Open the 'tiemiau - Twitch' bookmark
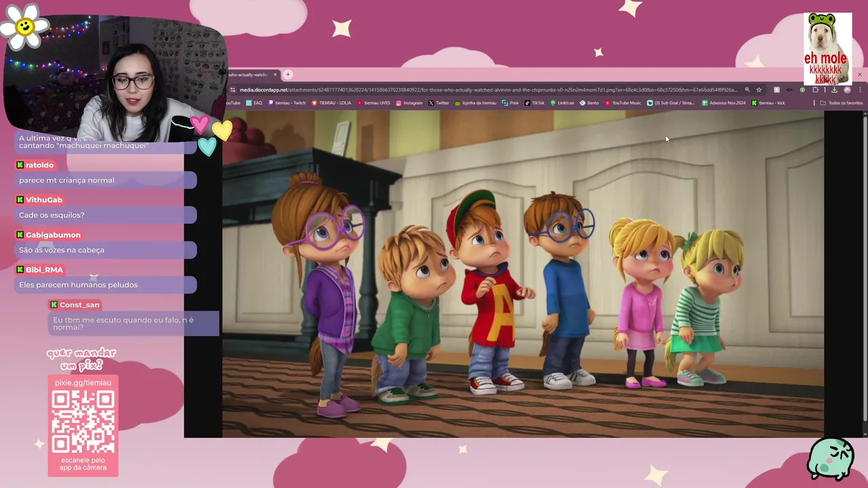This screenshot has height=488, width=868. [x=288, y=103]
